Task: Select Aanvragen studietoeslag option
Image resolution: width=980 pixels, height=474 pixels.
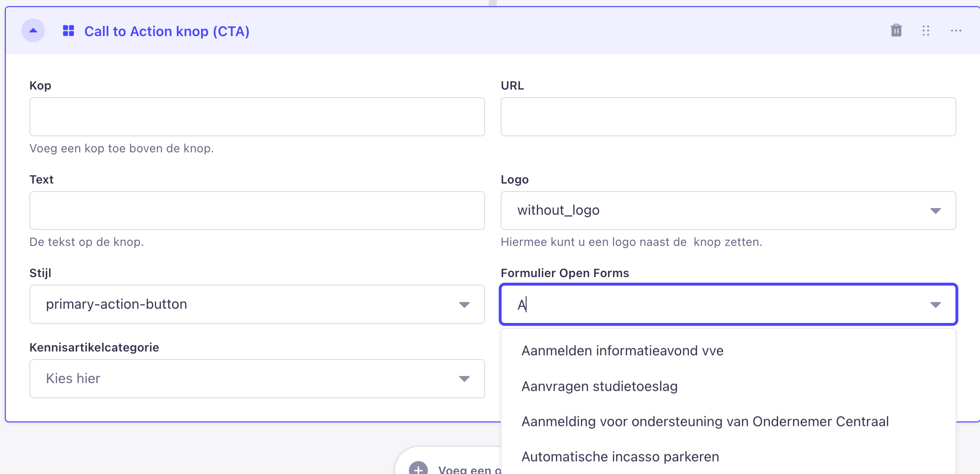Action: pyautogui.click(x=728, y=386)
